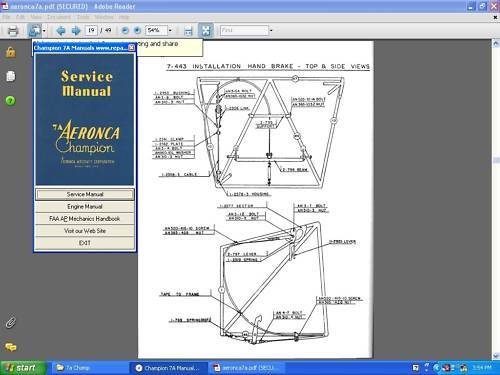Click inside the Find search box

[x=244, y=30]
